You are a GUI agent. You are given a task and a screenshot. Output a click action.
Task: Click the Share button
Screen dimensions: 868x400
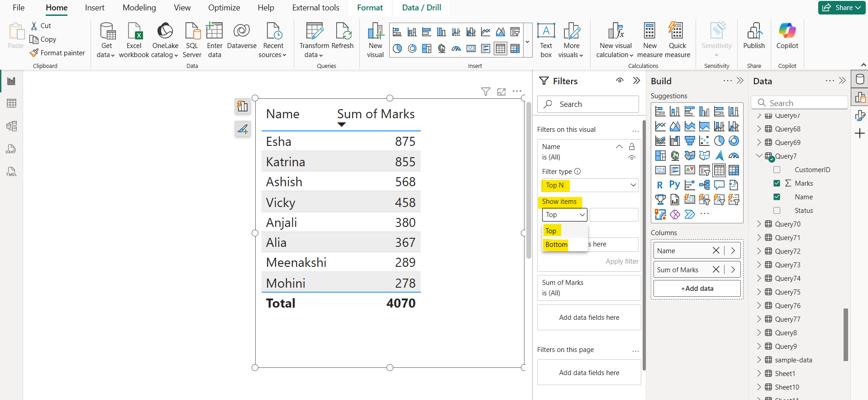[x=841, y=8]
